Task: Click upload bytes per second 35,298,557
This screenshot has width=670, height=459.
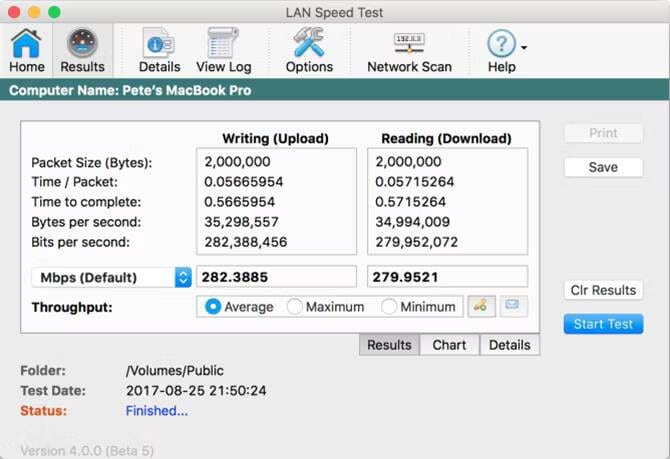Action: point(241,222)
